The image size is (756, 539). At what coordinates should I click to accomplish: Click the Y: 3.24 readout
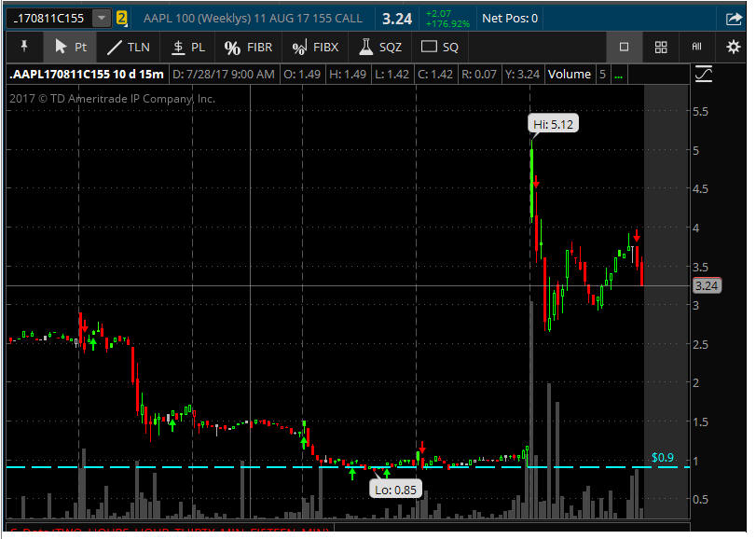click(x=522, y=75)
